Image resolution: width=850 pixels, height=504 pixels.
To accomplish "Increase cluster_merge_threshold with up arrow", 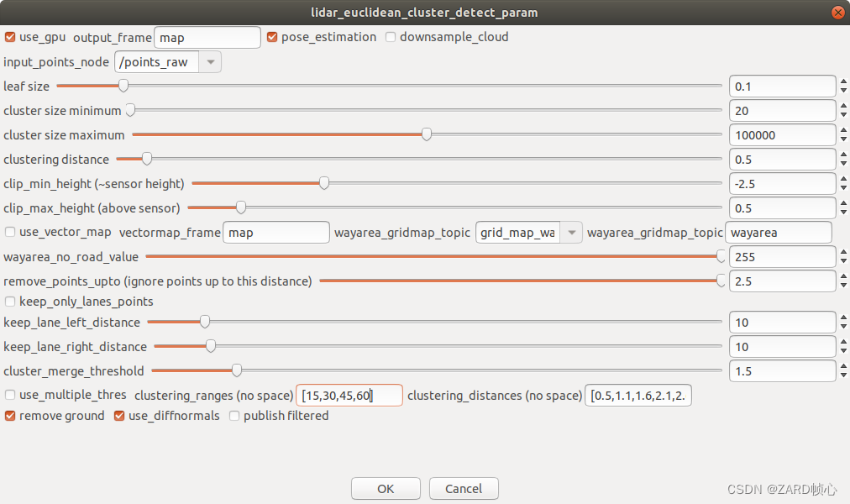I will (843, 367).
